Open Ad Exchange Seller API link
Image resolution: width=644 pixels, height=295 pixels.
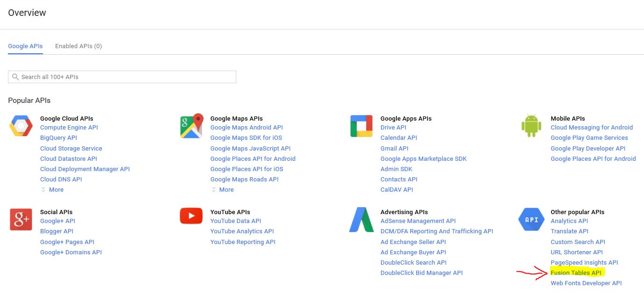click(x=413, y=242)
